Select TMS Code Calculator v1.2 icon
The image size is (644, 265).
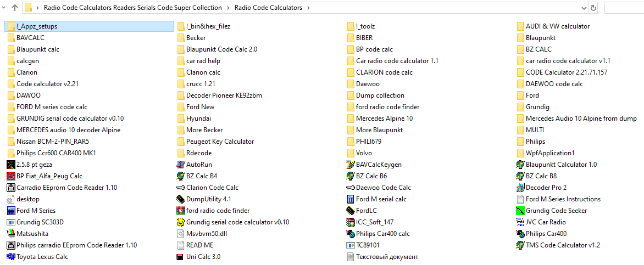(520, 245)
